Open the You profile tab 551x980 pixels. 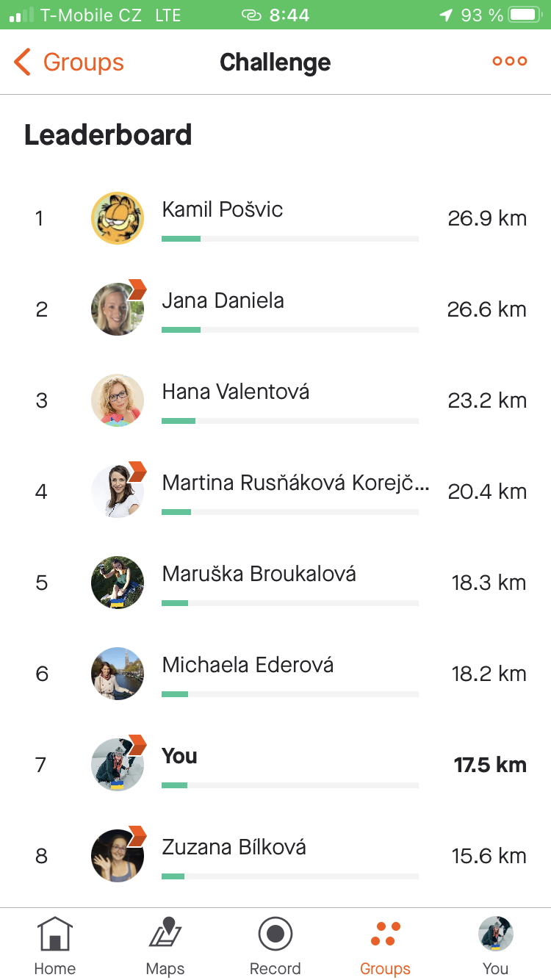[495, 934]
